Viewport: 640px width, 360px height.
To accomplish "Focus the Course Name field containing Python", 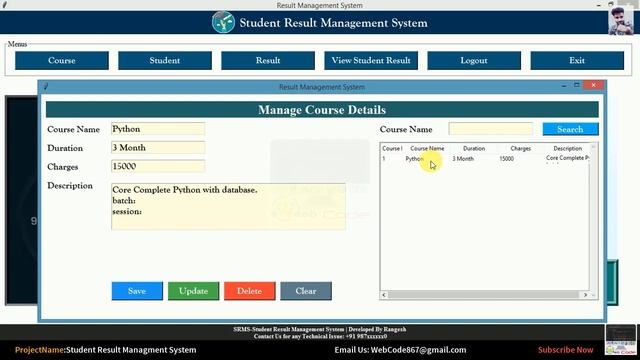I will (158, 129).
